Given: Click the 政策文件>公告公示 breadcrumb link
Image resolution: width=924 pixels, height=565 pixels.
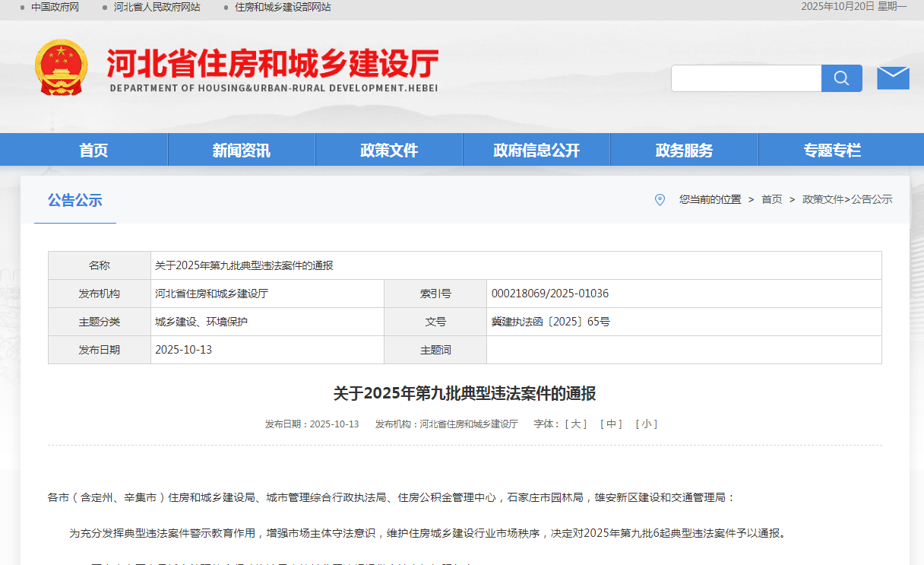Looking at the screenshot, I should 847,199.
